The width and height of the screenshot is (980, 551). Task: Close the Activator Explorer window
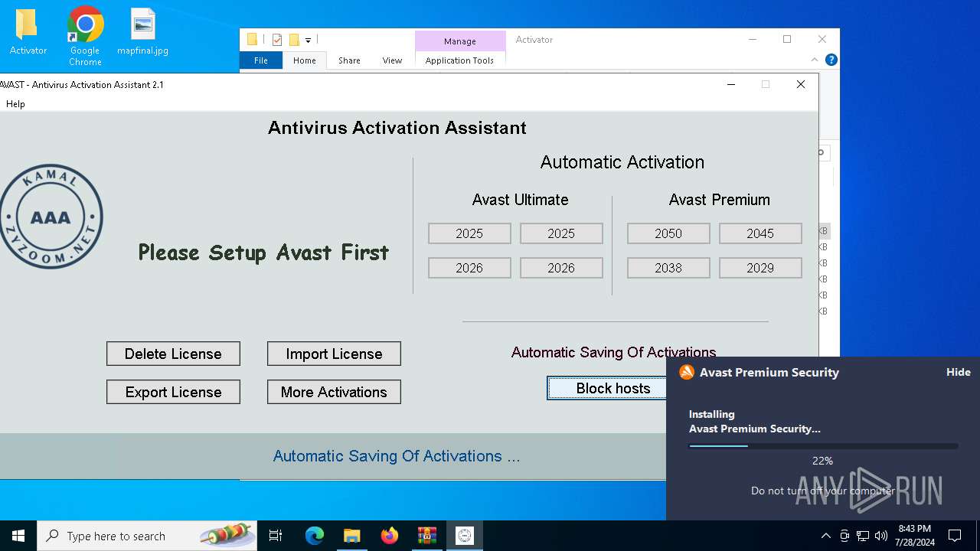(x=822, y=40)
